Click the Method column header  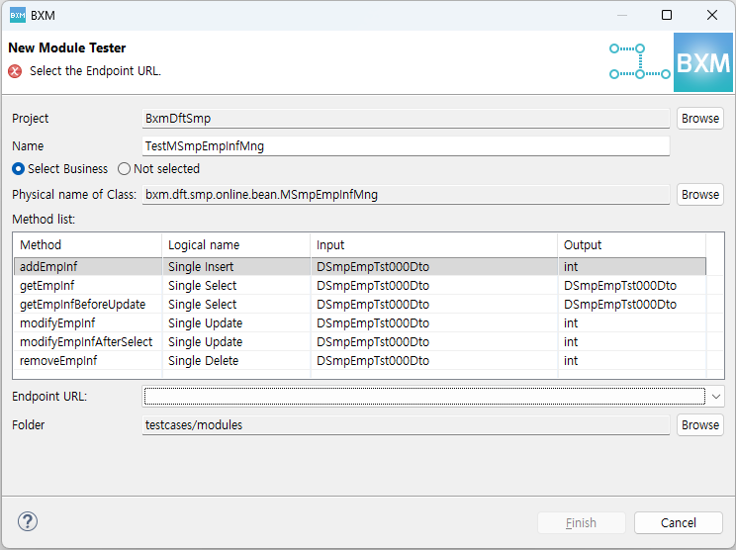coord(88,244)
